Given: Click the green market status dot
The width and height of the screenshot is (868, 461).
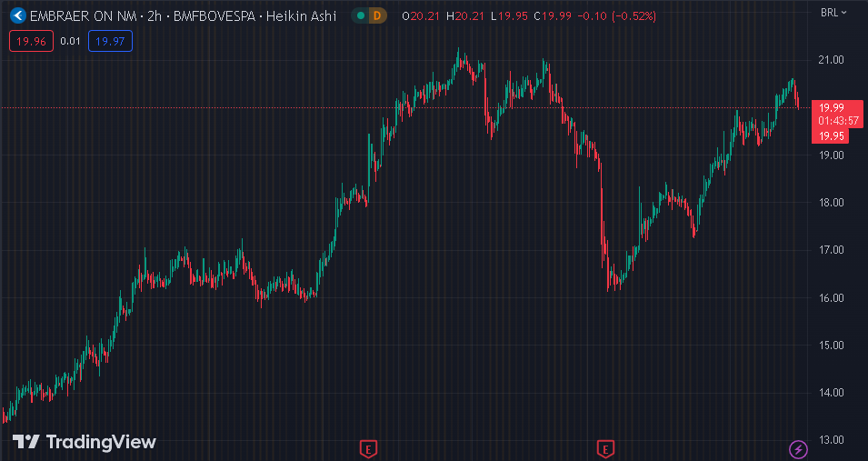Looking at the screenshot, I should (361, 16).
